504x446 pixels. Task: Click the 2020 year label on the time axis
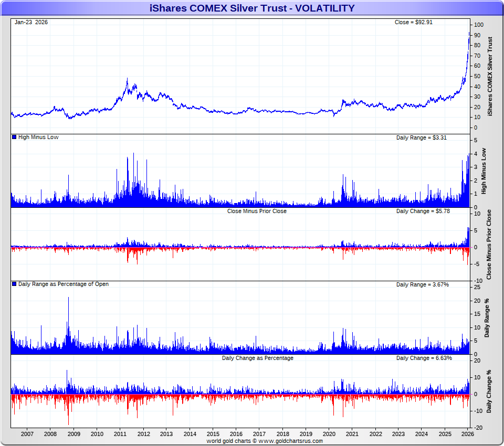[329, 434]
